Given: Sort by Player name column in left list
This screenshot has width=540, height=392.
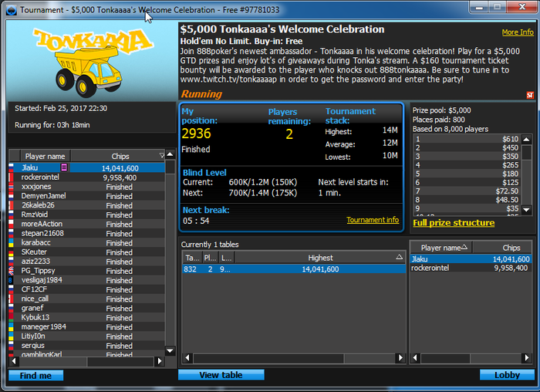Looking at the screenshot, I should 45,156.
